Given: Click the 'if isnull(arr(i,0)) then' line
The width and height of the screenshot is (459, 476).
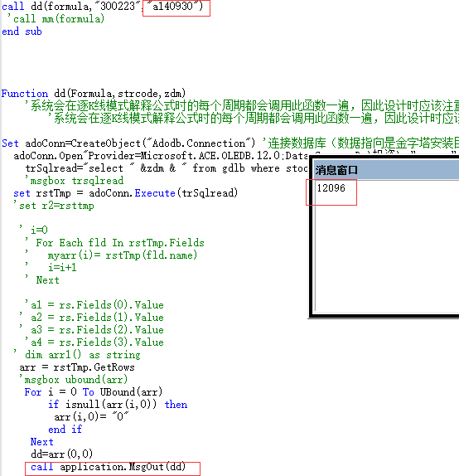Looking at the screenshot, I should click(118, 405).
